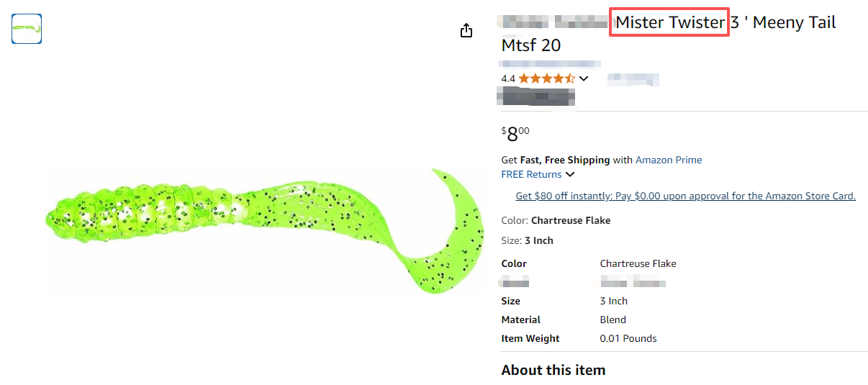Click the Item Weight value 0.01 Pounds

628,338
